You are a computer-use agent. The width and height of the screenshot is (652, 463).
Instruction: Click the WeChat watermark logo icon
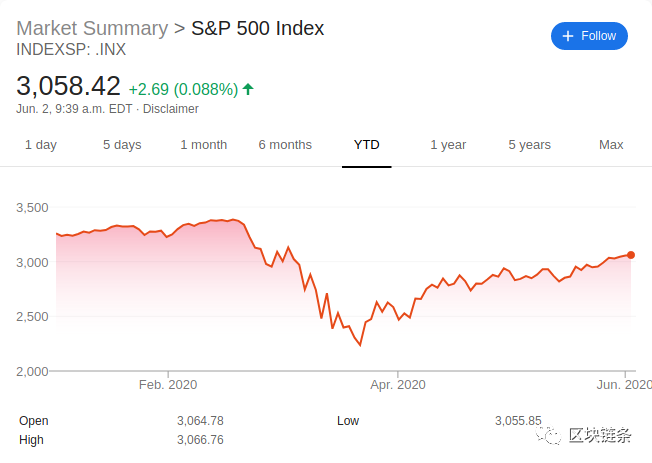click(550, 436)
